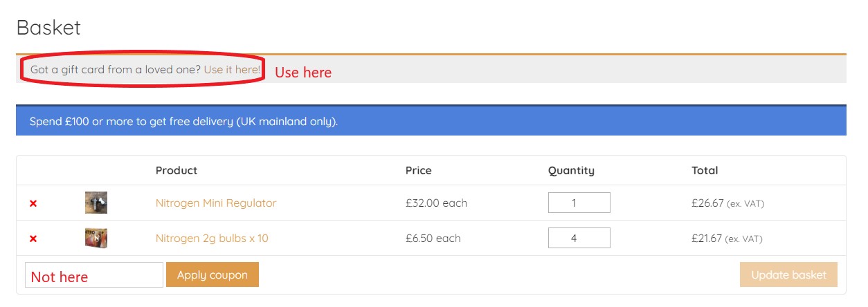Click the blue free delivery notice banner
This screenshot has width=868, height=307.
(x=431, y=120)
